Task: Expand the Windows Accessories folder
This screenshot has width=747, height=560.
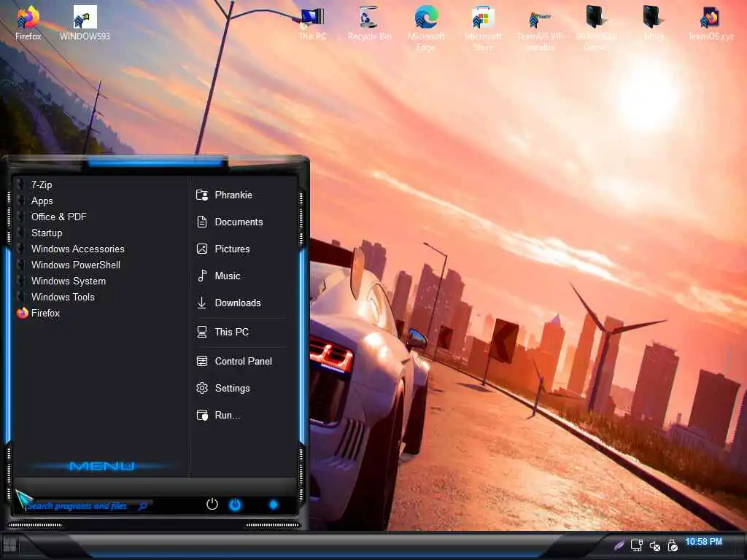Action: [x=99, y=249]
